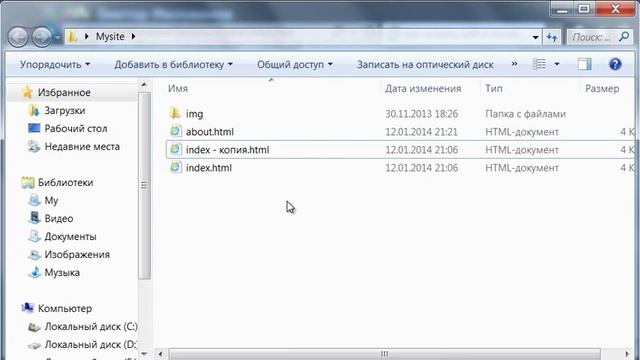Click the Локальный диск (D:) drive icon

coord(34,345)
